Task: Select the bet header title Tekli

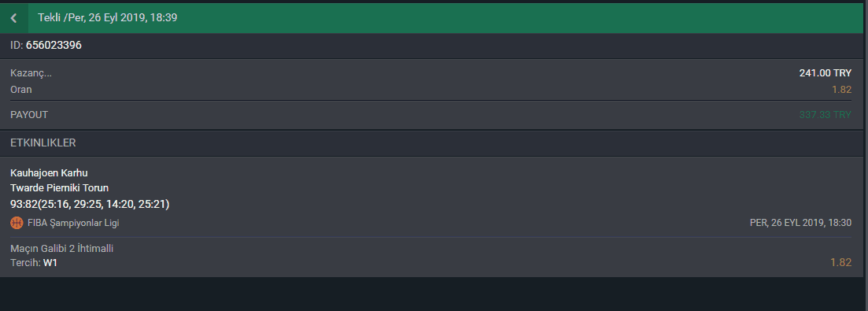Action: pos(50,17)
